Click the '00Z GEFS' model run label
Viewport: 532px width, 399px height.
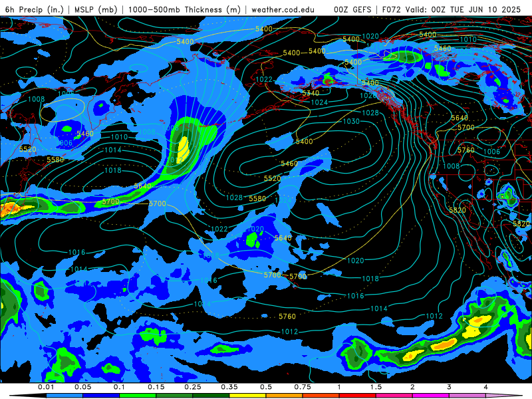(x=352, y=9)
